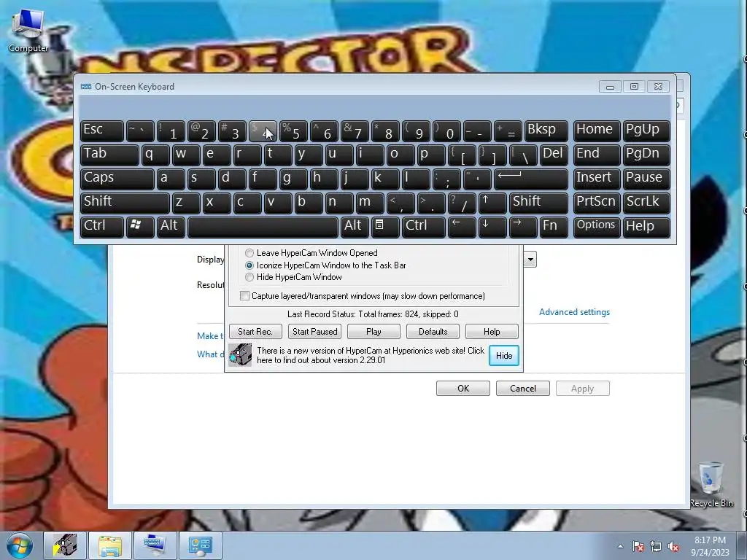
Task: Click the Esc key on keyboard
Action: tap(102, 131)
